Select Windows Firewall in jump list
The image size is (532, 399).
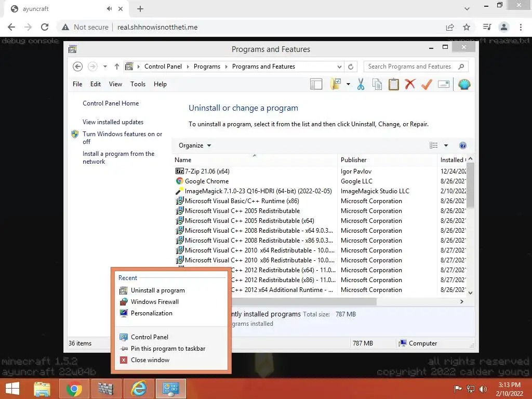point(171,302)
